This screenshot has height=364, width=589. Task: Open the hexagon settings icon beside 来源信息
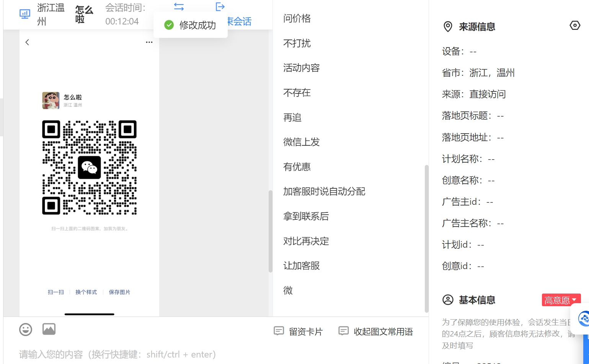click(575, 26)
